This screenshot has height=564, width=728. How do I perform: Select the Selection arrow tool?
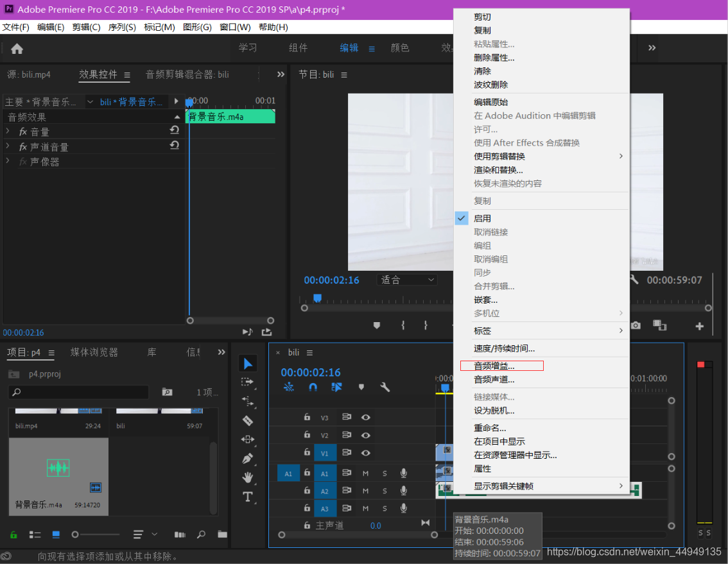248,363
